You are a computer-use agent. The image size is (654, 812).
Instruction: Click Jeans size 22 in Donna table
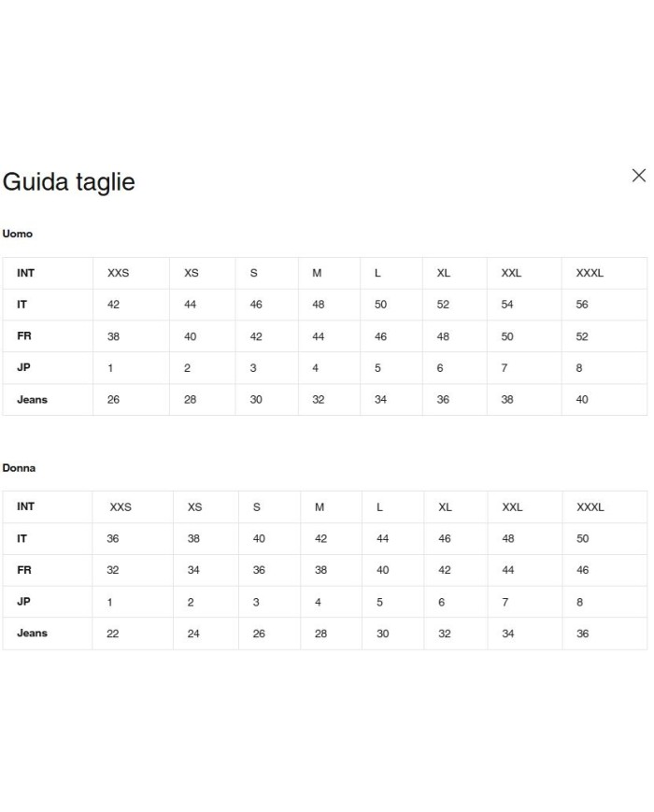click(x=113, y=634)
